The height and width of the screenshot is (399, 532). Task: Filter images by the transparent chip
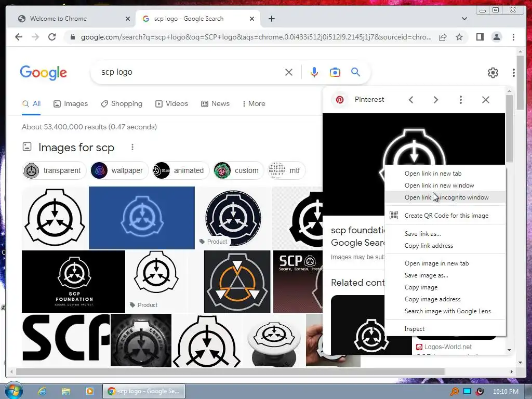(x=54, y=170)
